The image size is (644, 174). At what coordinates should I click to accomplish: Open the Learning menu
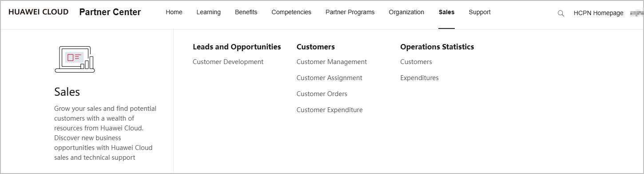coord(209,12)
